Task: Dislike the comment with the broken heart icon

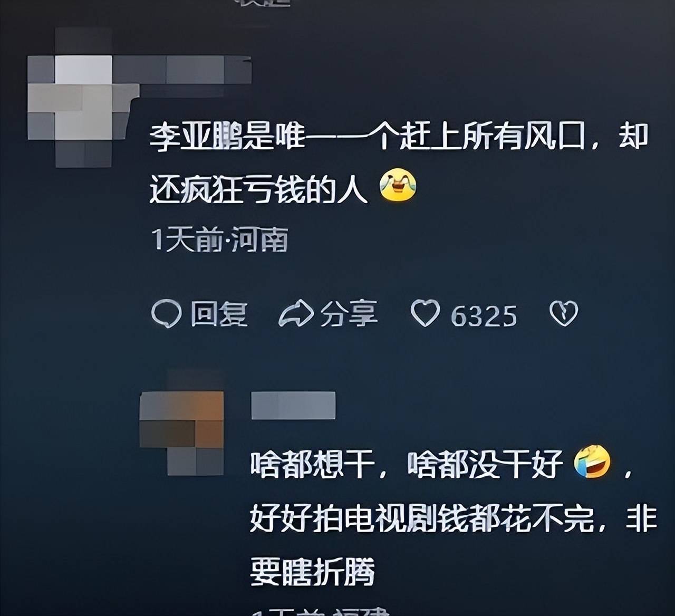Action: pos(564,313)
